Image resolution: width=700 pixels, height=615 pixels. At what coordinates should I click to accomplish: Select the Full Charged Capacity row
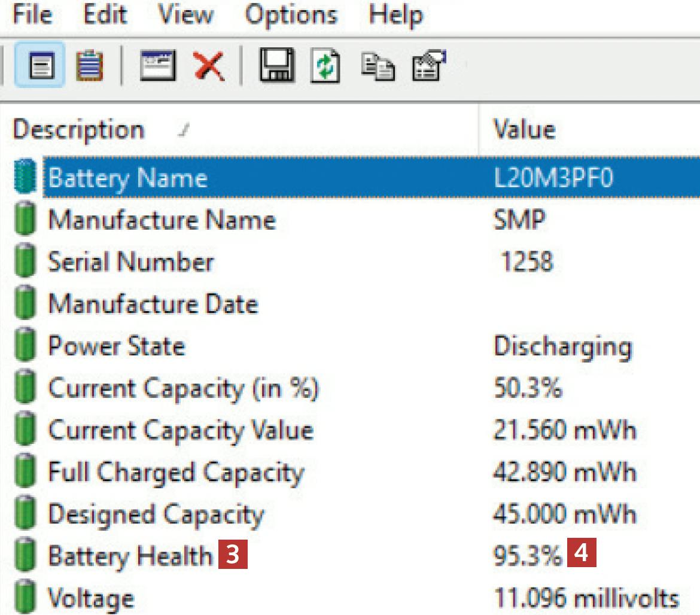click(x=176, y=473)
